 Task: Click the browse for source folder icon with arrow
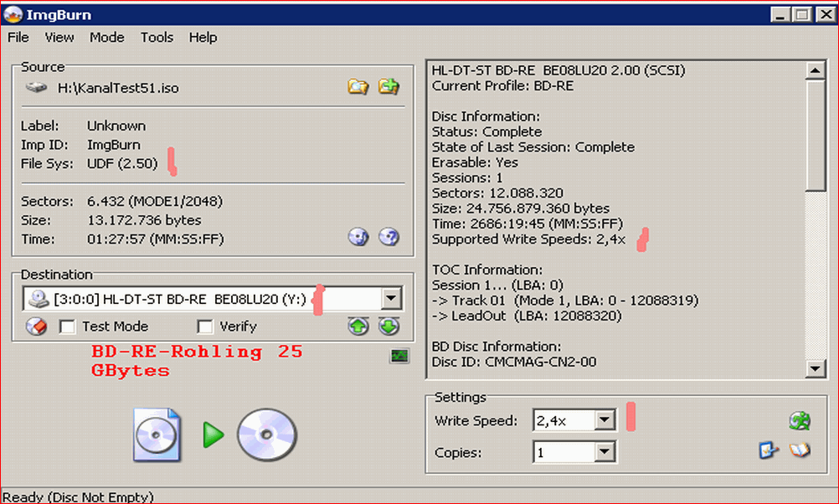pos(388,86)
